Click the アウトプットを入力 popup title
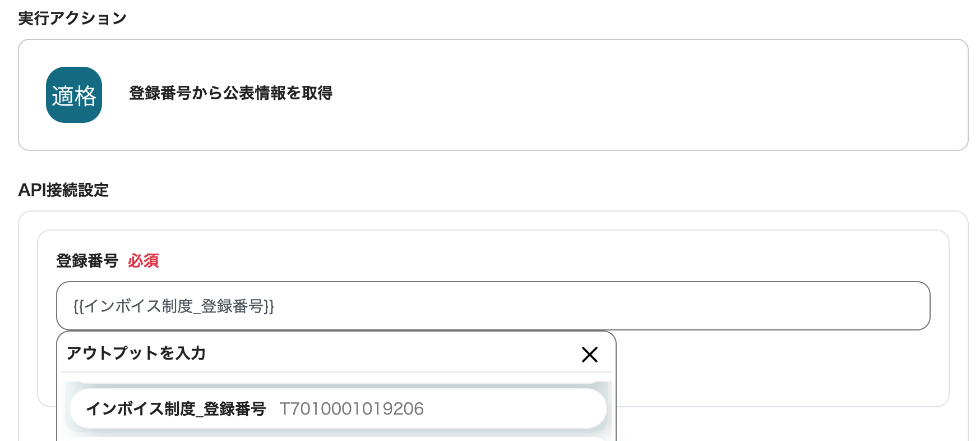The image size is (980, 441). tap(136, 354)
